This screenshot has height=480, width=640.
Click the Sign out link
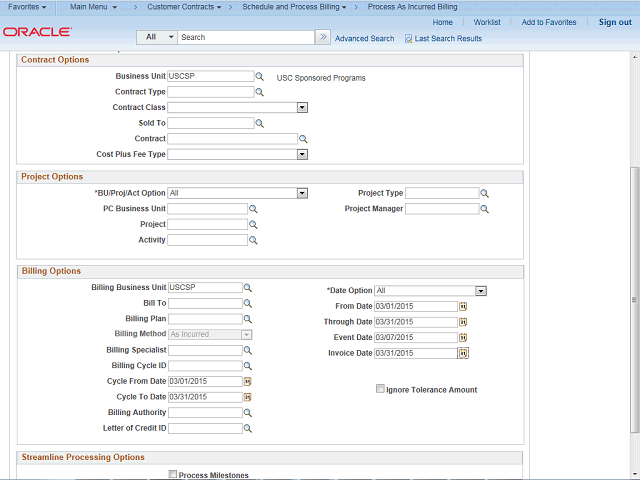[x=615, y=22]
